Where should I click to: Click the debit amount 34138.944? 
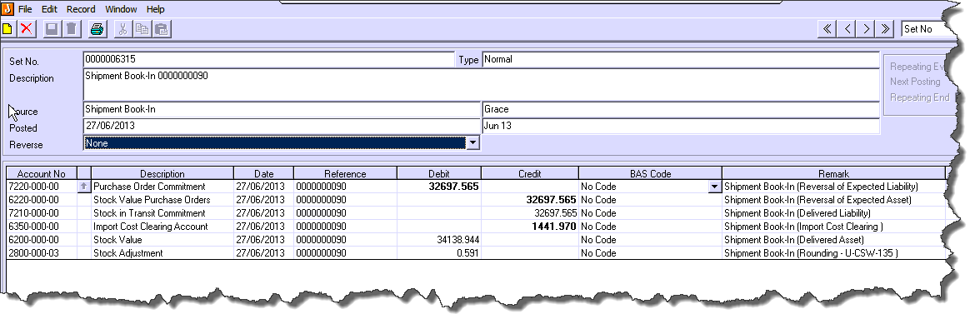point(438,240)
